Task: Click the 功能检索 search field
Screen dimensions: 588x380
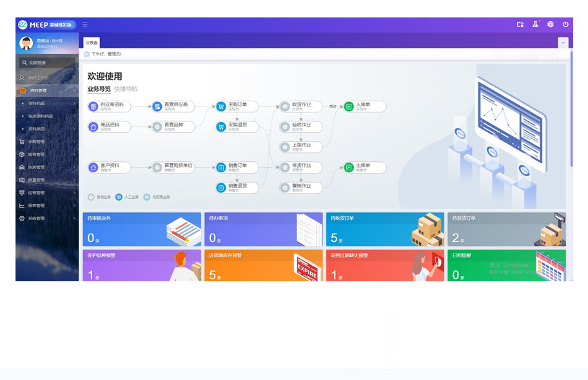Action: coord(47,63)
